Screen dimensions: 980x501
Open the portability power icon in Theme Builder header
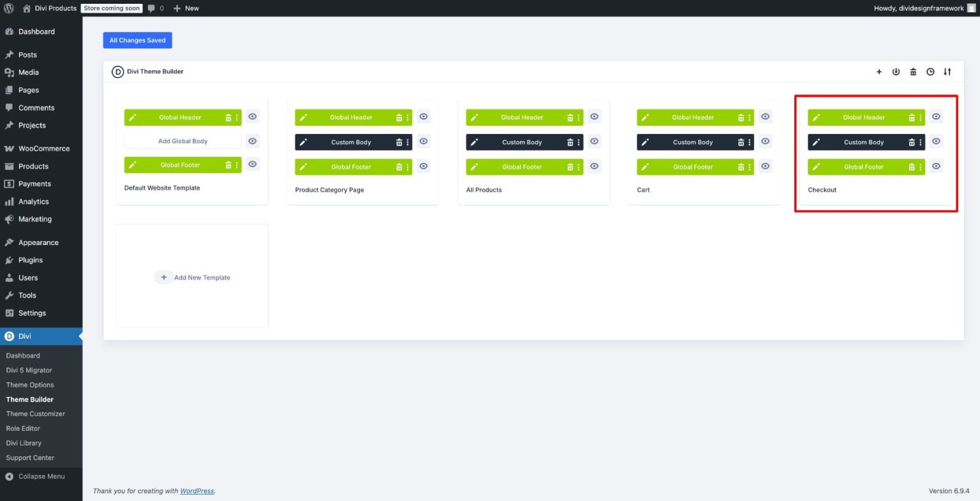pyautogui.click(x=896, y=71)
